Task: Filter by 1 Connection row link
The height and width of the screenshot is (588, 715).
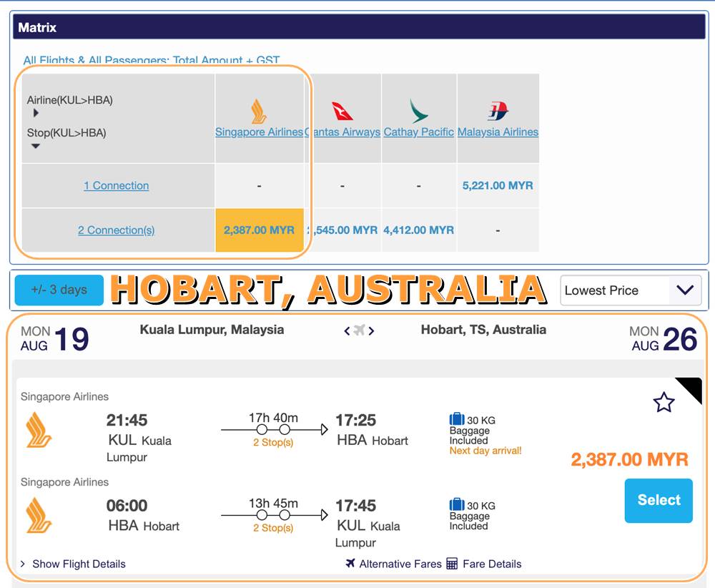Action: click(x=117, y=186)
